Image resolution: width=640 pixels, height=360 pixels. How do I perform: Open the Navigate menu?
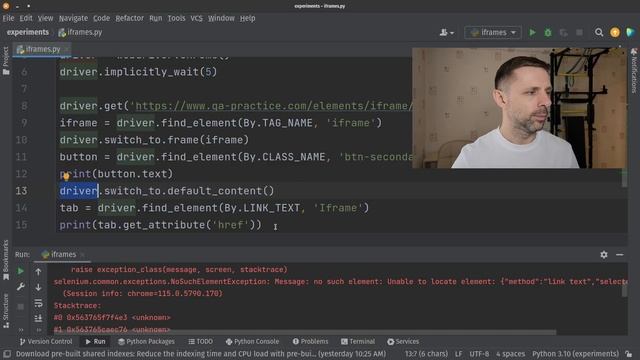[x=73, y=18]
